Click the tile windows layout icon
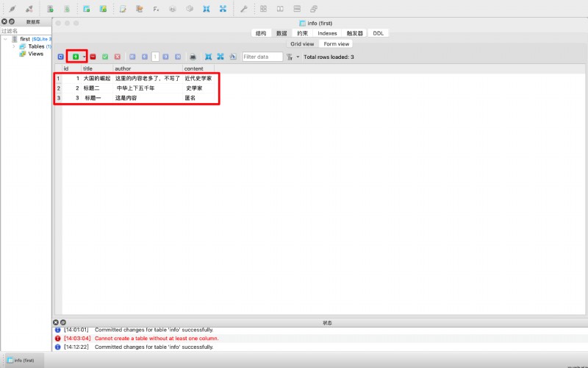The image size is (588, 368). (264, 9)
